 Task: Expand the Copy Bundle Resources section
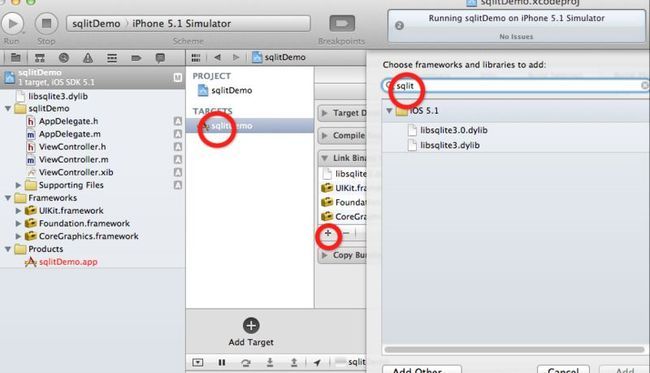325,255
